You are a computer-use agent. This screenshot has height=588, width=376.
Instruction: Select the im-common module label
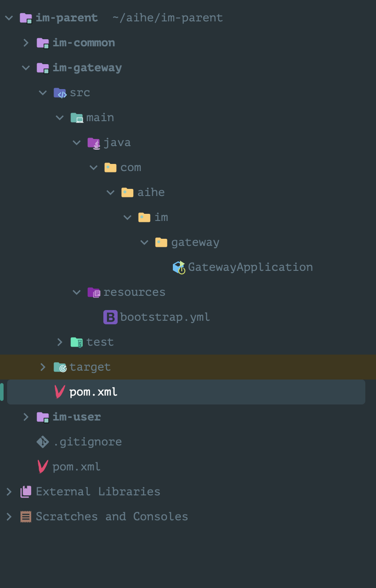click(x=84, y=43)
